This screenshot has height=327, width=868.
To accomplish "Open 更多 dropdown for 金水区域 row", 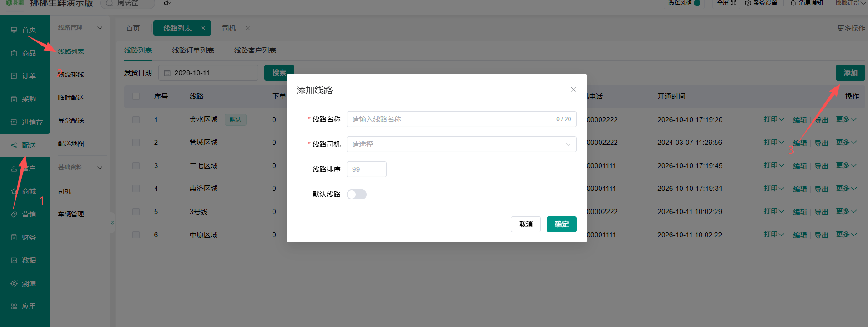I will (x=846, y=119).
